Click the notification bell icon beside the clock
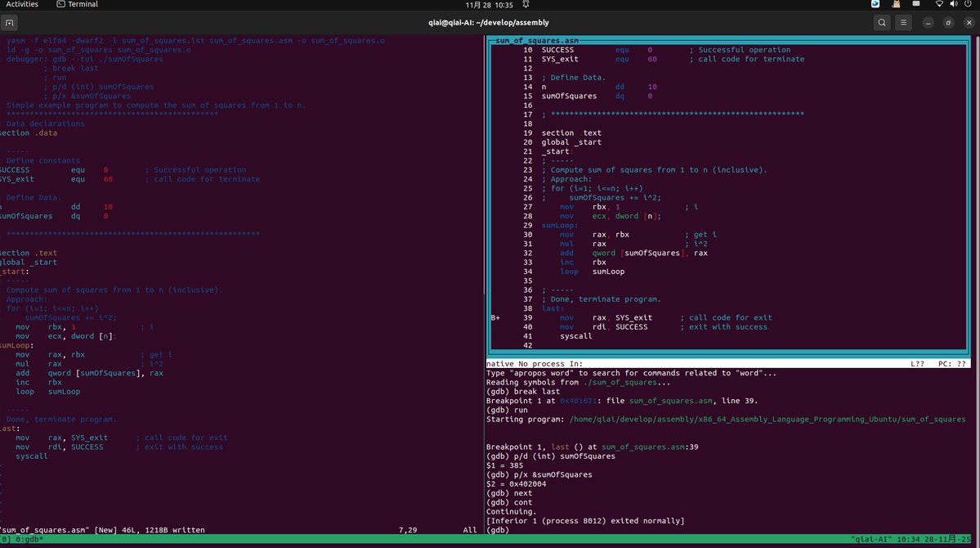The image size is (980, 548). coord(526,4)
